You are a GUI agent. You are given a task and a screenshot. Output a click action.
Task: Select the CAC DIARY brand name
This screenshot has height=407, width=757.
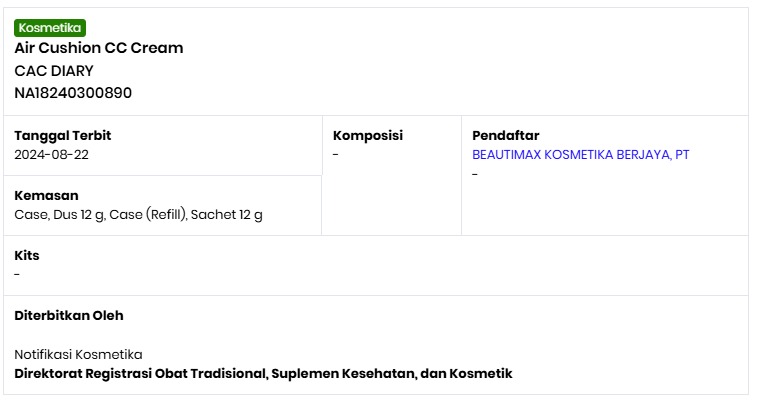tap(54, 71)
